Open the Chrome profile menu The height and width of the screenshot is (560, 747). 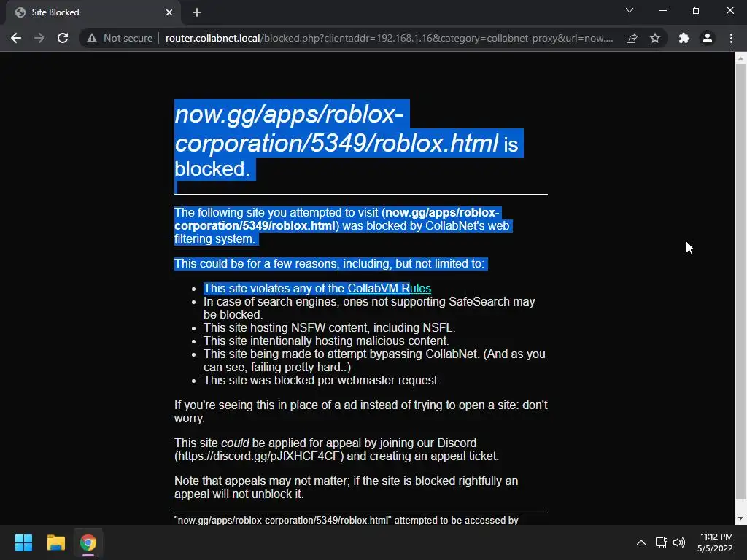click(x=708, y=38)
